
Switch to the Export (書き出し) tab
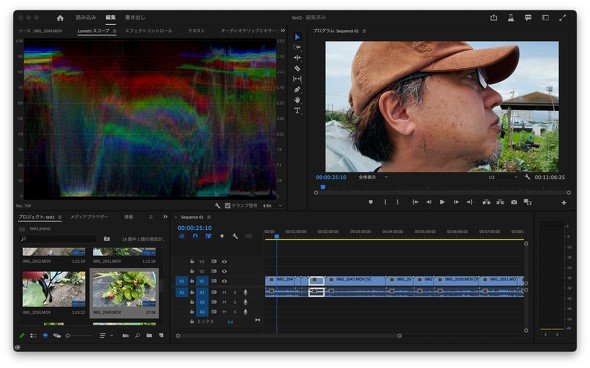coord(135,17)
